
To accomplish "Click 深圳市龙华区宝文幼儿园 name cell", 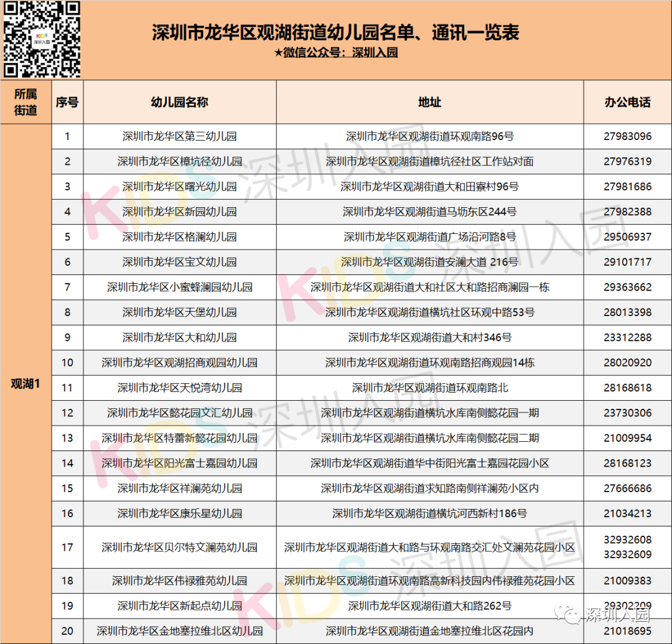I will tap(180, 262).
